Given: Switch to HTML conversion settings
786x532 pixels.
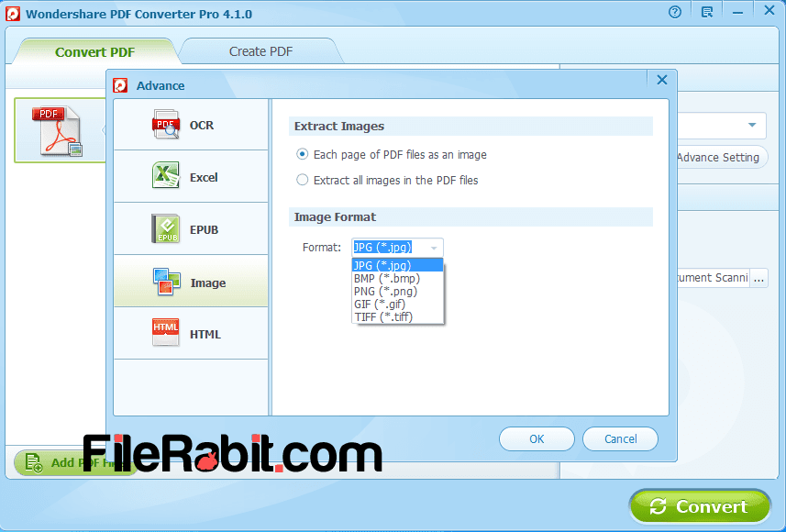Looking at the screenshot, I should pos(190,333).
